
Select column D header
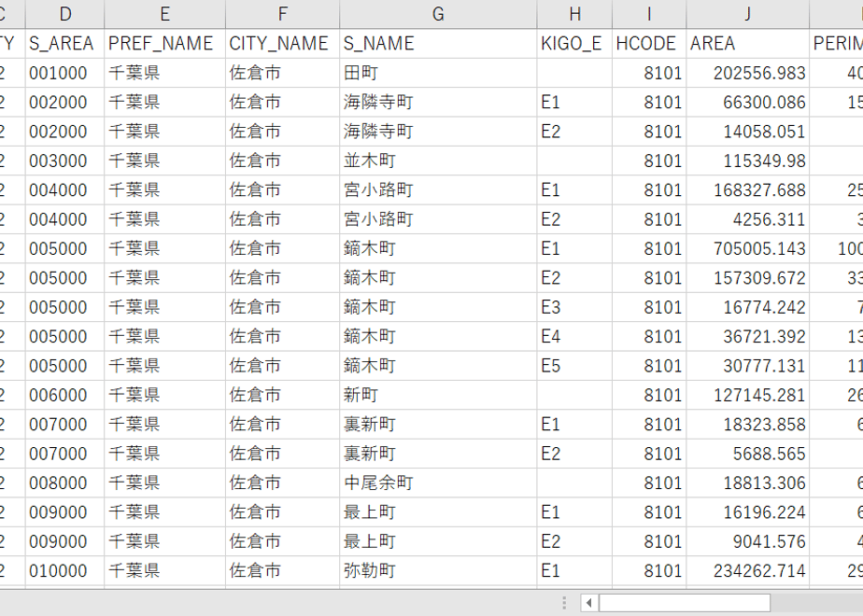coord(65,14)
